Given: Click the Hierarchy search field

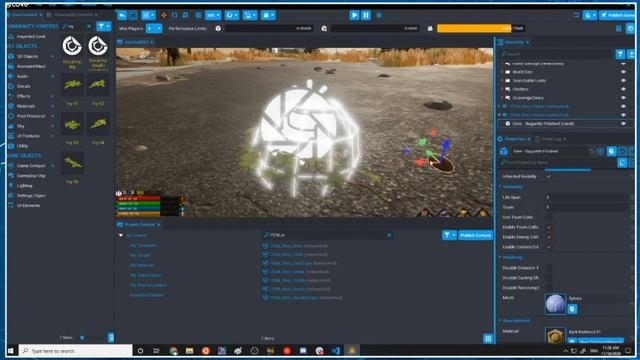Looking at the screenshot, I should [x=557, y=54].
